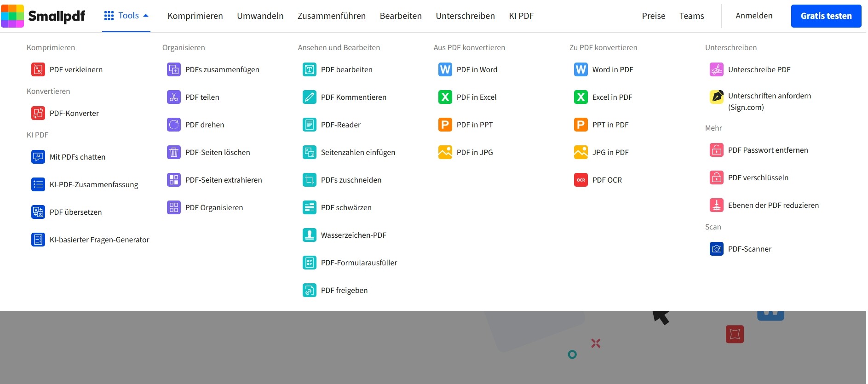Click the PDF in Word icon
The height and width of the screenshot is (384, 868).
[x=445, y=69]
